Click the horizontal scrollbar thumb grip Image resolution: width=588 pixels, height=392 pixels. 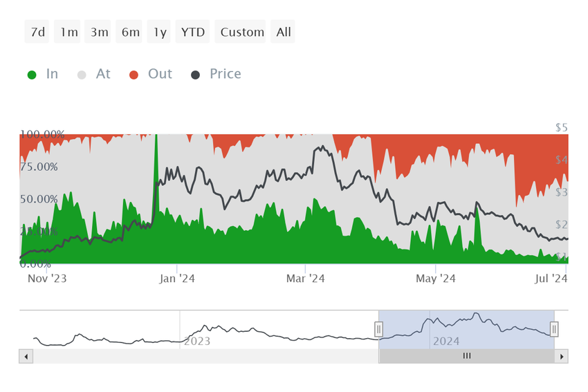tap(466, 356)
